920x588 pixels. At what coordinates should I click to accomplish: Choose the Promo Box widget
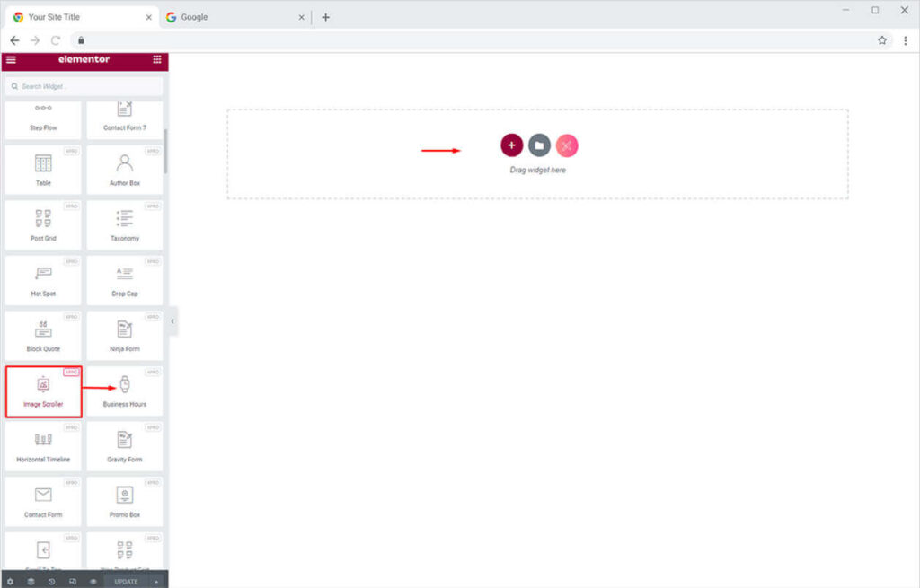pos(125,501)
